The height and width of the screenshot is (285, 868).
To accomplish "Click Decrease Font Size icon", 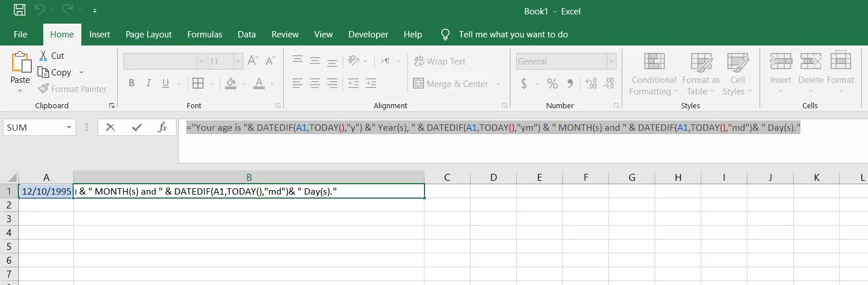I will [x=270, y=61].
